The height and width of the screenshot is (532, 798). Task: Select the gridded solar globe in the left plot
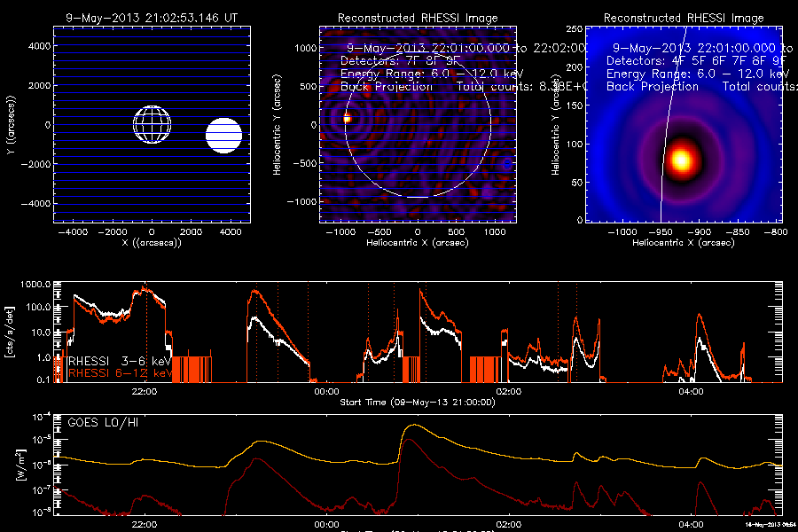coord(153,125)
